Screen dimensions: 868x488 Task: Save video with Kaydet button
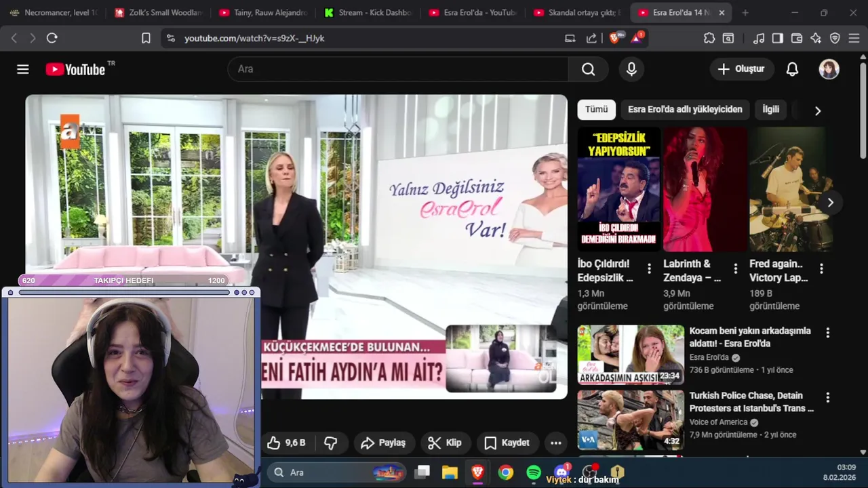(507, 443)
